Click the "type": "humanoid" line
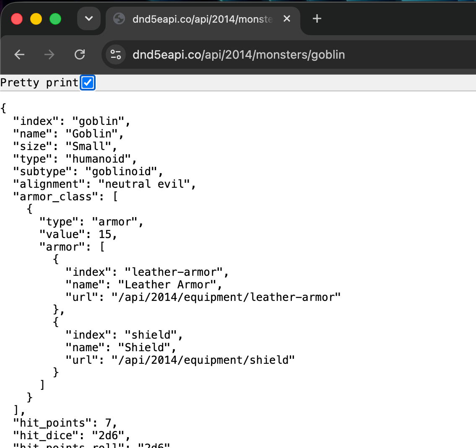Screen dimensions: 476x448 click(75, 159)
